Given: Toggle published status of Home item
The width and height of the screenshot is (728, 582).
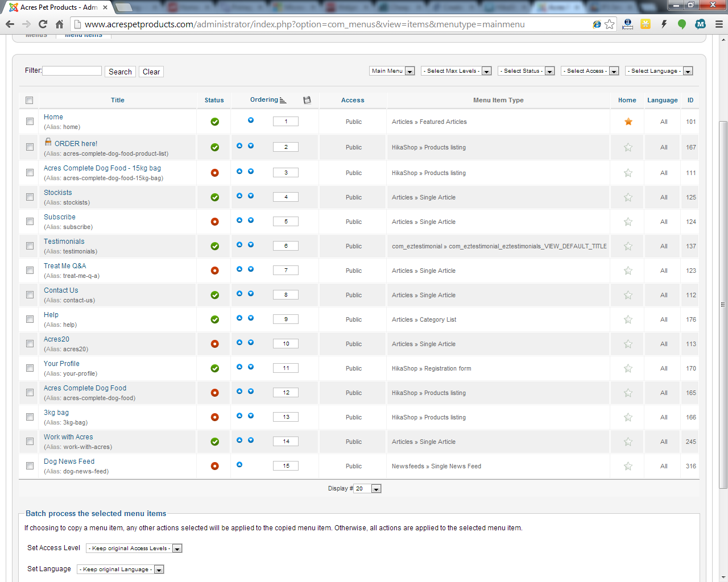Looking at the screenshot, I should pyautogui.click(x=215, y=122).
